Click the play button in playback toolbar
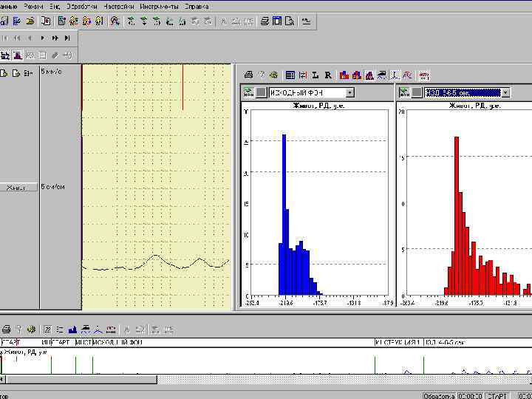 pyautogui.click(x=43, y=38)
